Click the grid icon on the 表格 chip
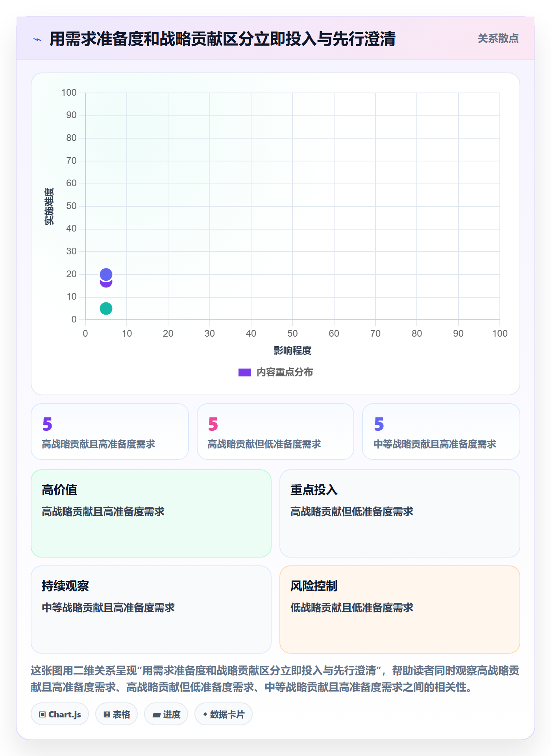This screenshot has height=756, width=551. coord(107,715)
